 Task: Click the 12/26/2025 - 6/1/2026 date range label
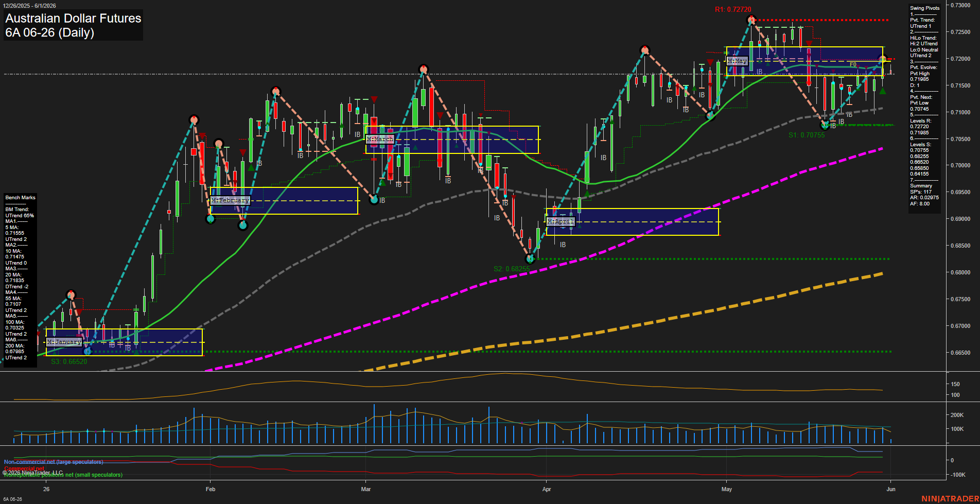coord(29,6)
